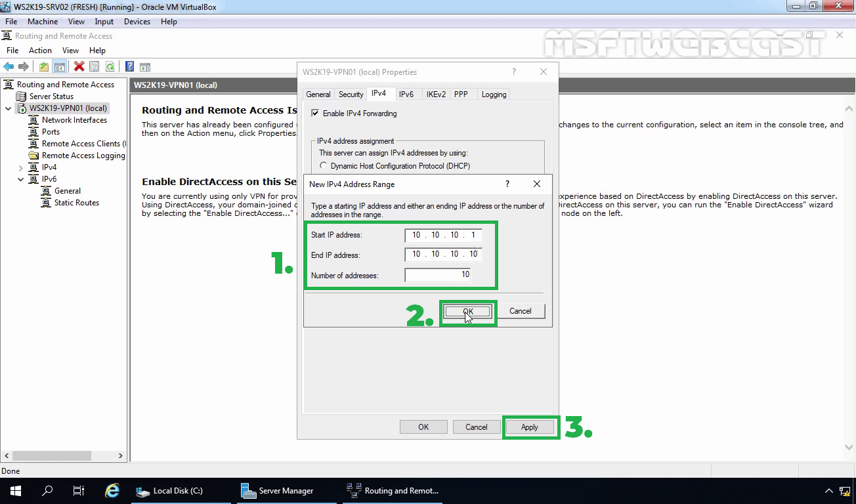Select Routing and Remote Access root node
This screenshot has height=504, width=856.
[66, 85]
